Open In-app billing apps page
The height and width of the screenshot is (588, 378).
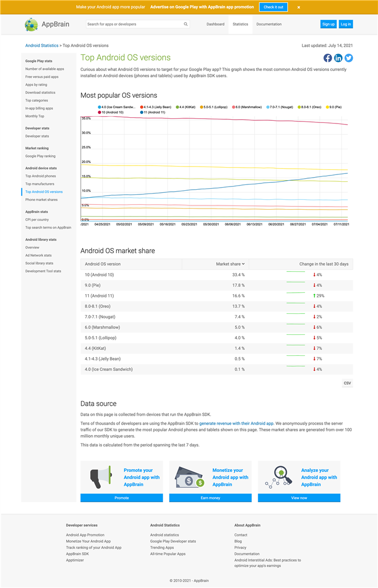[39, 108]
